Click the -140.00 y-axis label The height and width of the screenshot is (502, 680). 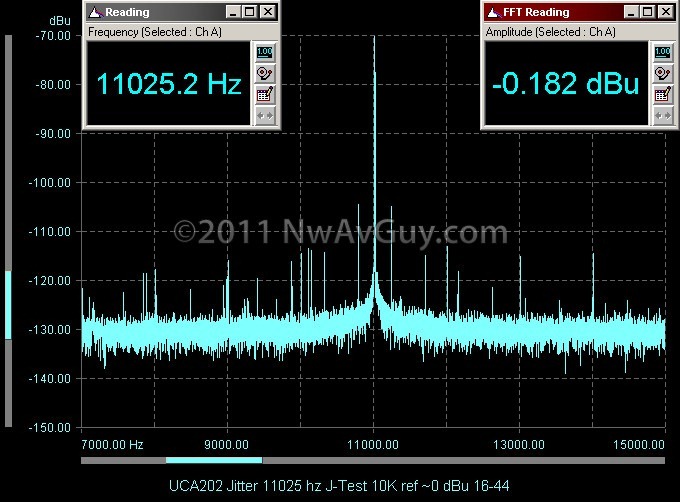(x=49, y=379)
